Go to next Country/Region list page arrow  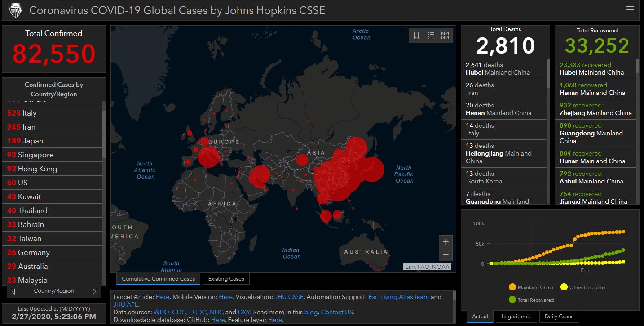click(x=94, y=291)
